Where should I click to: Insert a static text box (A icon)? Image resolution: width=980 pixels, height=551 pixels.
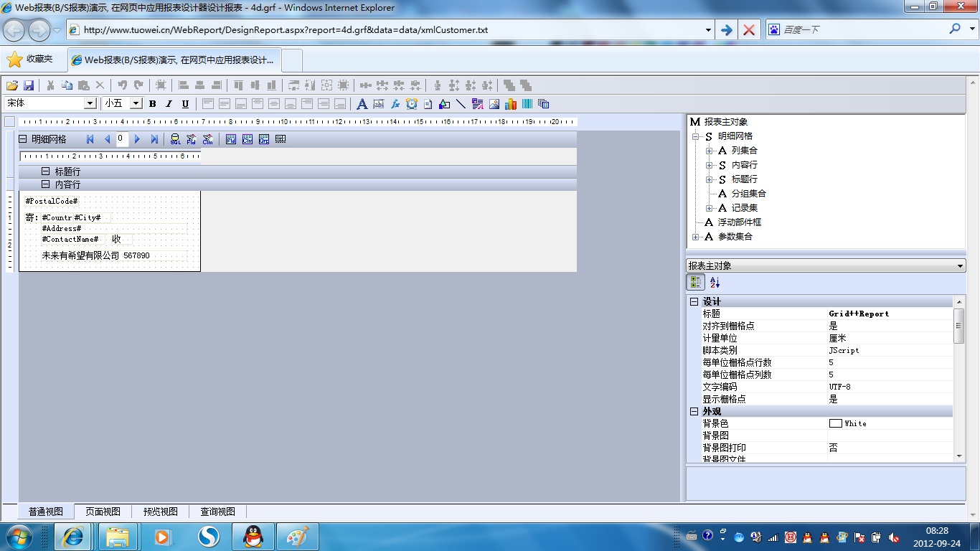tap(362, 104)
